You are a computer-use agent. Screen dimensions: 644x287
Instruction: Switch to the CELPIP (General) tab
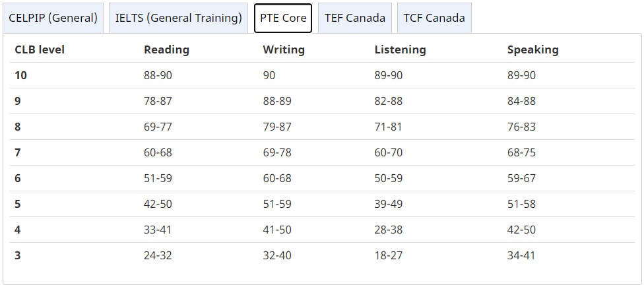point(53,18)
